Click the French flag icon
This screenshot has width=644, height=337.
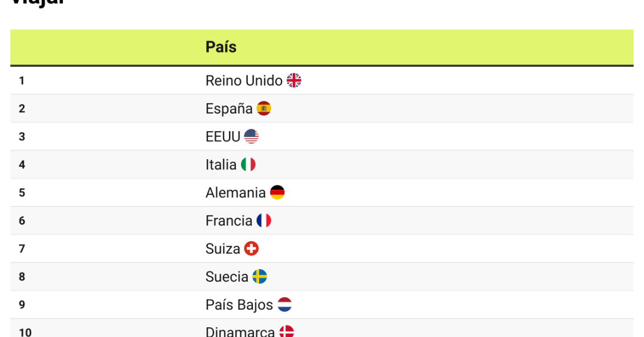pyautogui.click(x=264, y=221)
